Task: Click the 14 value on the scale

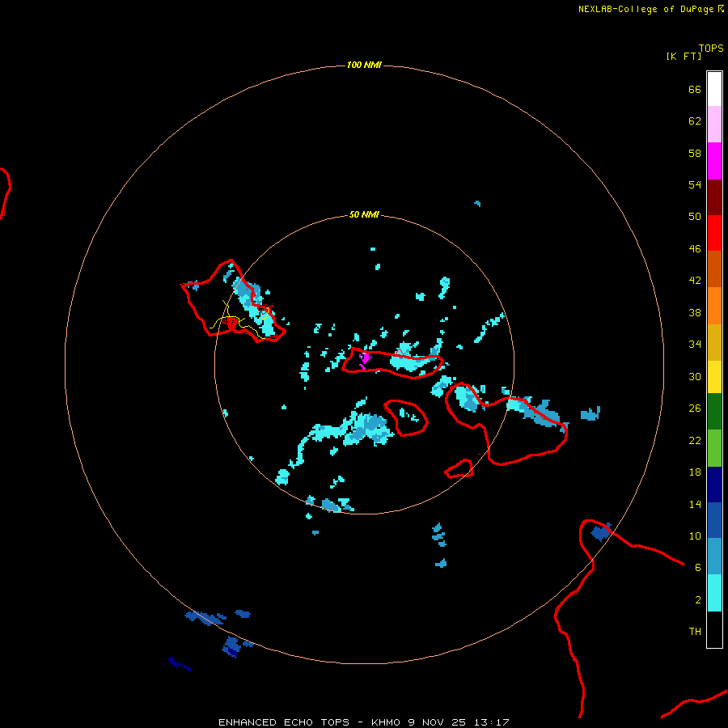Action: click(x=695, y=504)
